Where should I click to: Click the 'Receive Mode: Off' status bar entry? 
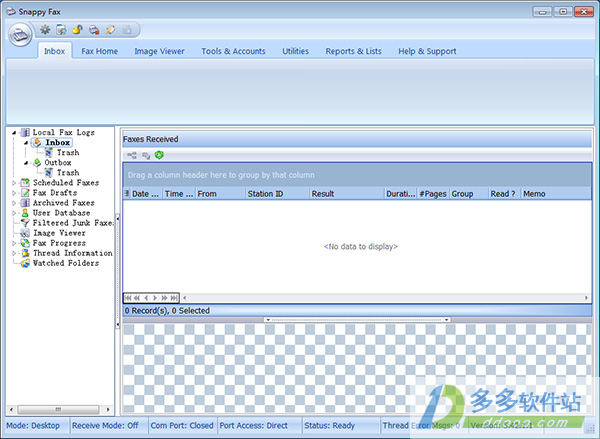pyautogui.click(x=105, y=426)
